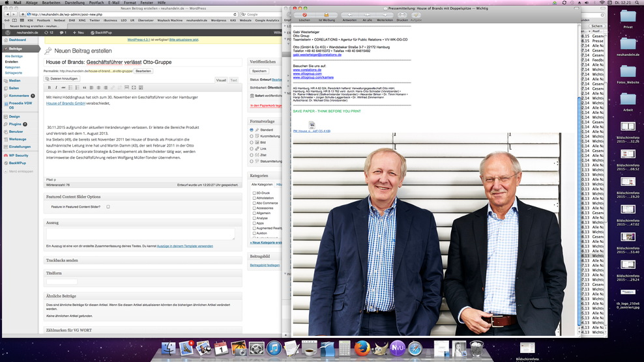644x362 pixels.
Task: Open Plugins in the WordPress sidebar
Action: 15,124
